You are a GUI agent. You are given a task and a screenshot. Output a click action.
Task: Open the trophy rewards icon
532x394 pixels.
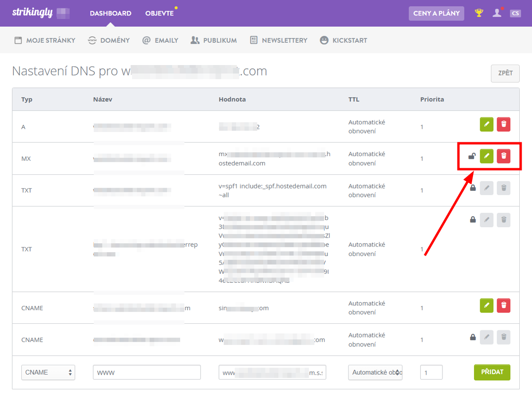[x=479, y=13]
